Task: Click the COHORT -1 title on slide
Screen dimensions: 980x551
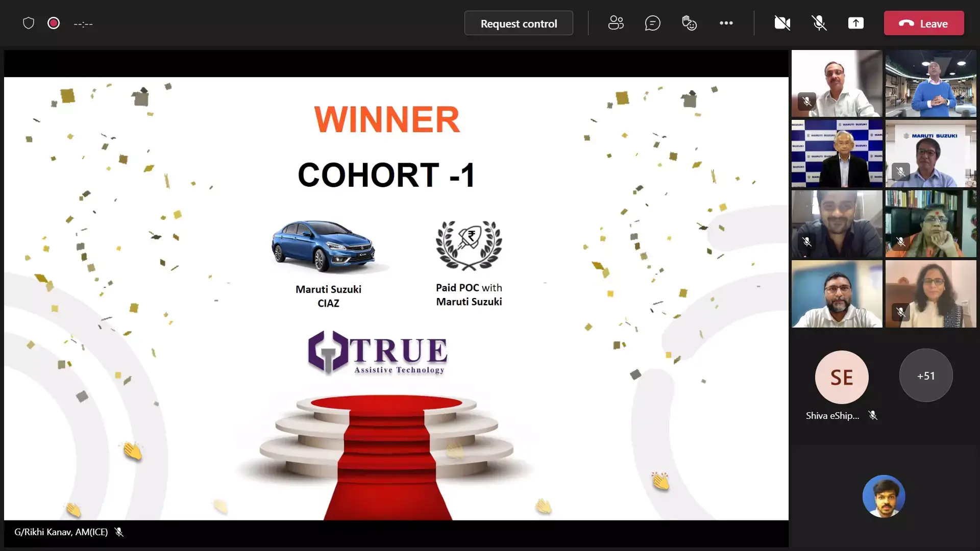Action: pyautogui.click(x=386, y=175)
